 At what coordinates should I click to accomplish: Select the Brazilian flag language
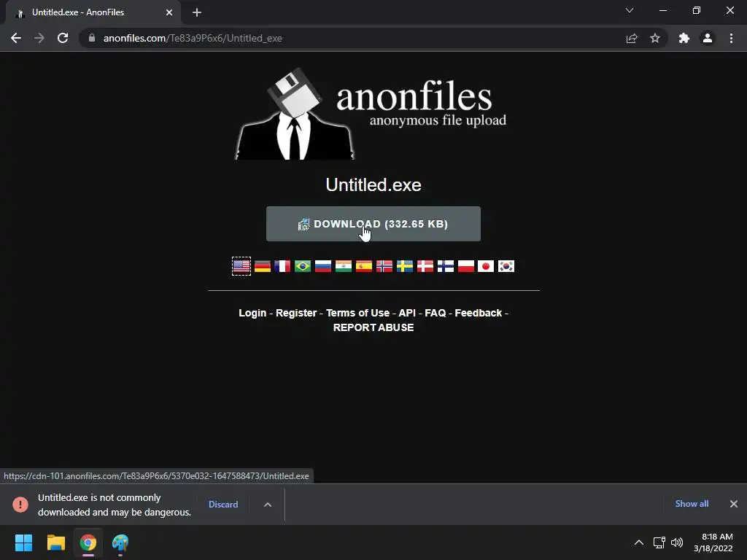pyautogui.click(x=303, y=266)
